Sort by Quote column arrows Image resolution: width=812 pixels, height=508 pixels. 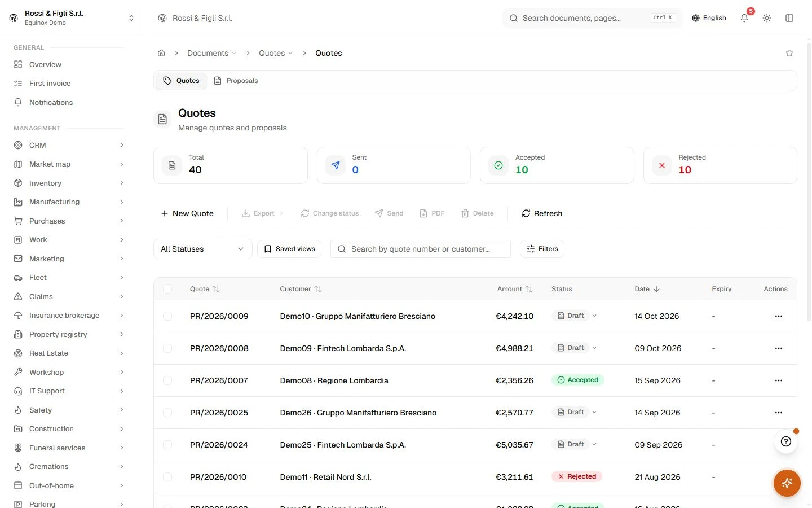tap(216, 289)
